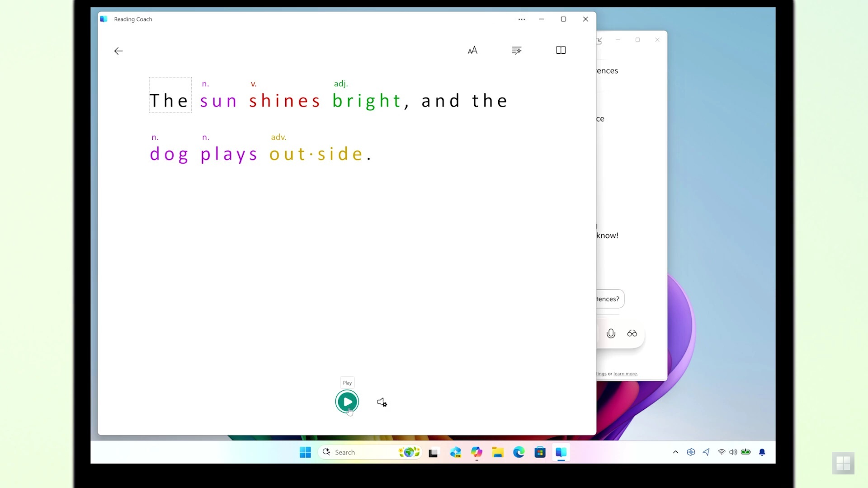The height and width of the screenshot is (488, 868).
Task: Open Microsoft Store from taskbar
Action: click(540, 452)
